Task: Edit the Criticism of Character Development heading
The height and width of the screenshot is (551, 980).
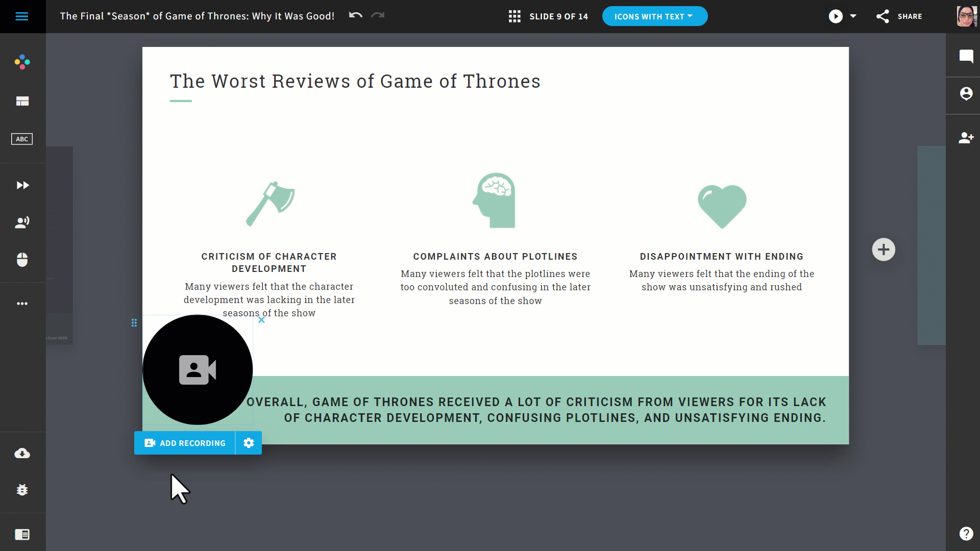Action: click(x=269, y=263)
